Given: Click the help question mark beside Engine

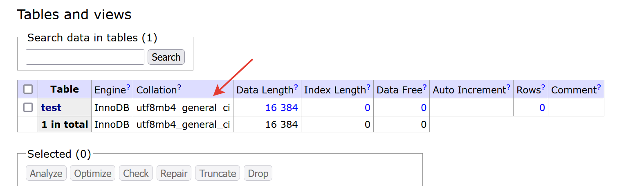Looking at the screenshot, I should (128, 87).
